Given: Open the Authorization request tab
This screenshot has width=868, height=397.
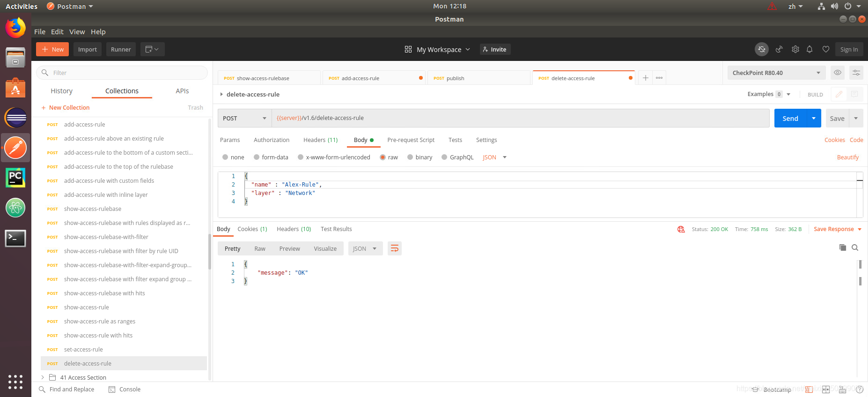Looking at the screenshot, I should coord(272,140).
